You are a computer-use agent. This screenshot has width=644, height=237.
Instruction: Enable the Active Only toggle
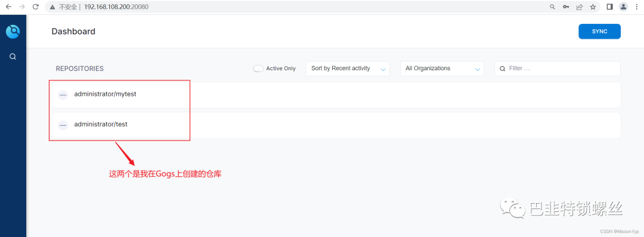[258, 68]
